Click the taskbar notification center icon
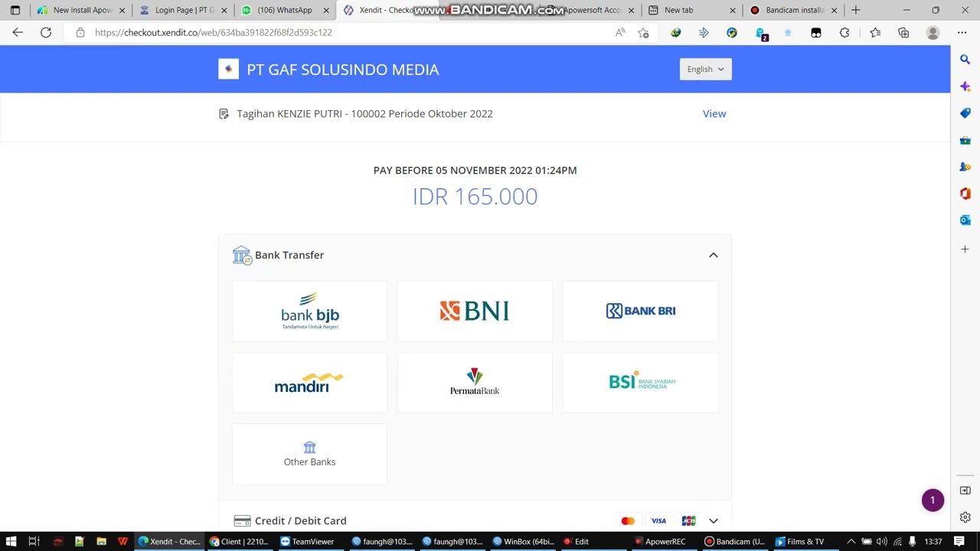Image resolution: width=980 pixels, height=551 pixels. [959, 541]
